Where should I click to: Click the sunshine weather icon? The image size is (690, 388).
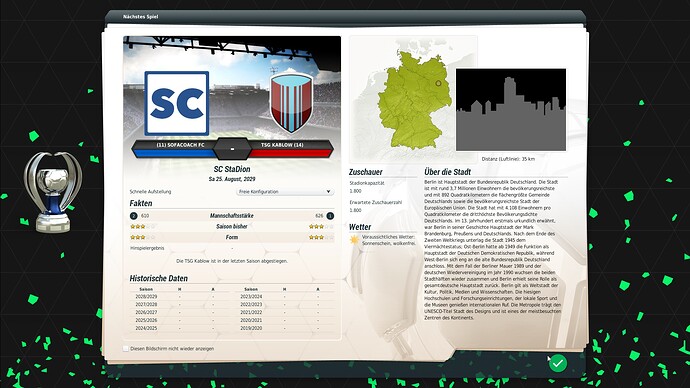click(x=354, y=240)
